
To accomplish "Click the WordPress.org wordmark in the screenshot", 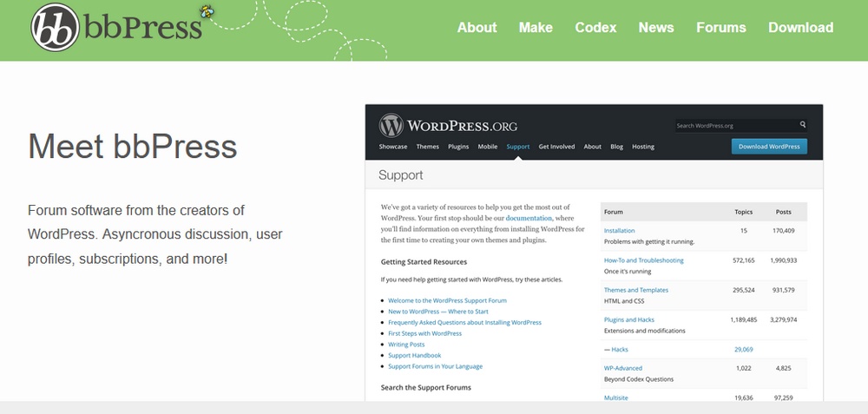I will [463, 126].
